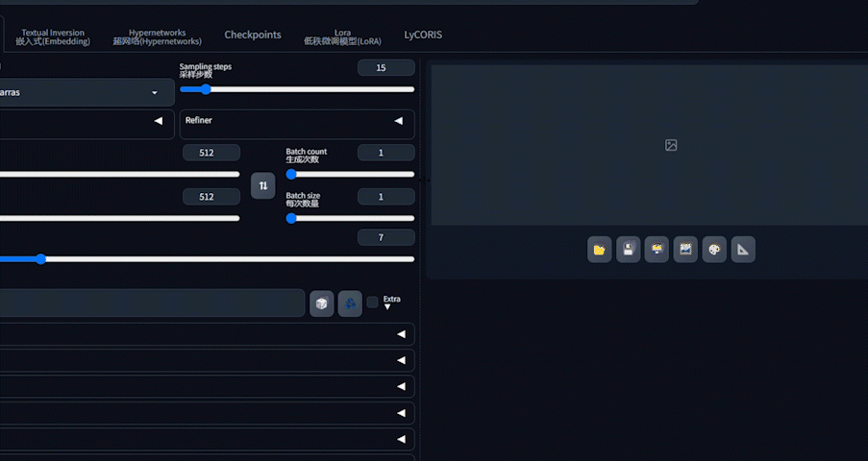This screenshot has width=868, height=461.
Task: Click the floppy disk save image icon
Action: coord(629,250)
